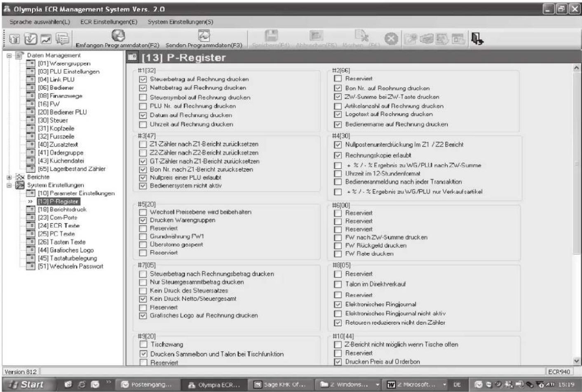
Task: Select [03] PLU Einstellungen tree item
Action: pos(68,72)
